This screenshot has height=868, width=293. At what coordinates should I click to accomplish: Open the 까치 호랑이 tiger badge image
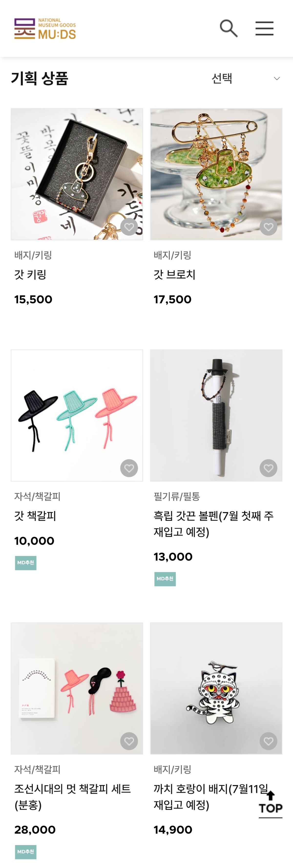(x=216, y=688)
